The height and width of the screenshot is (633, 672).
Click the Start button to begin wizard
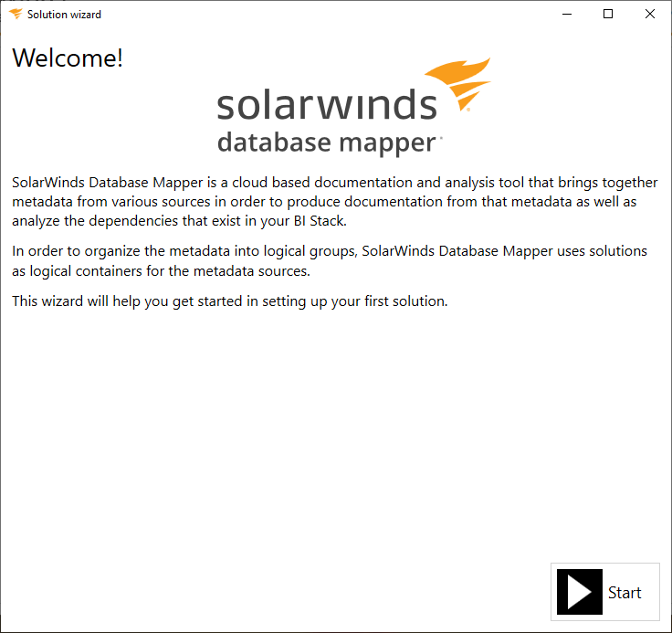pos(604,592)
